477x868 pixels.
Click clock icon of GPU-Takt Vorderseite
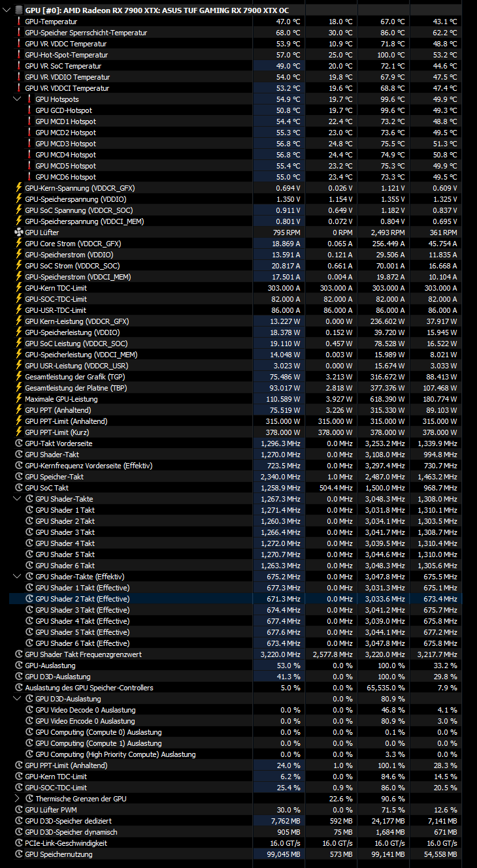click(x=19, y=443)
